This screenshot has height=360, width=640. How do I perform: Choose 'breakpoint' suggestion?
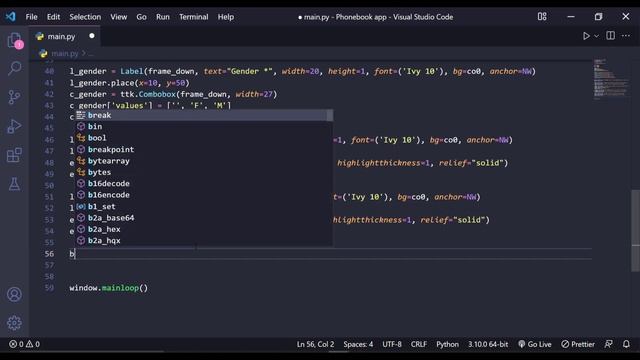click(x=203, y=149)
